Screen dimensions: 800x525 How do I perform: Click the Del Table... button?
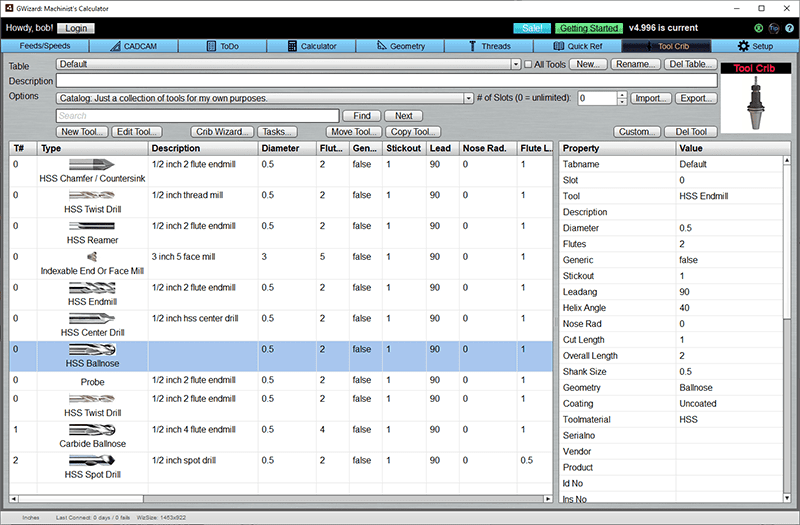(x=690, y=64)
